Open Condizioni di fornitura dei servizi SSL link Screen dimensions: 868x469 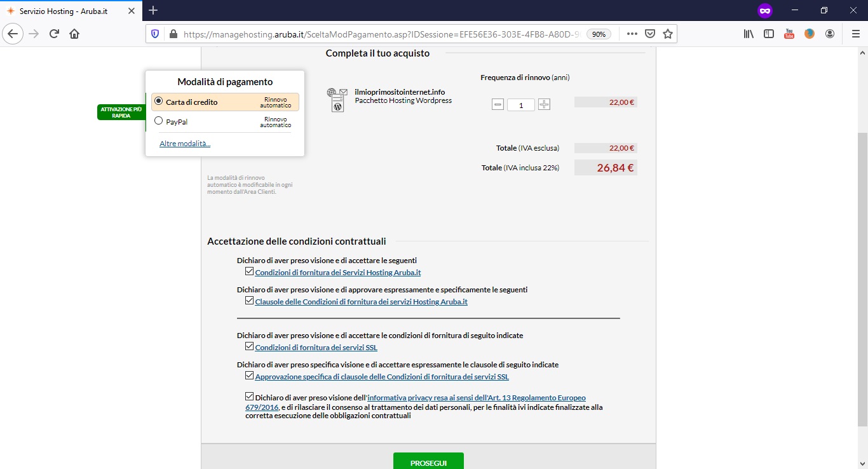(316, 348)
